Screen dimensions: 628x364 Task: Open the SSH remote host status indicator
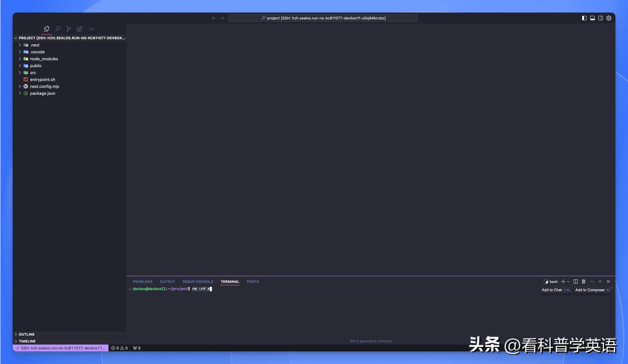[61, 348]
